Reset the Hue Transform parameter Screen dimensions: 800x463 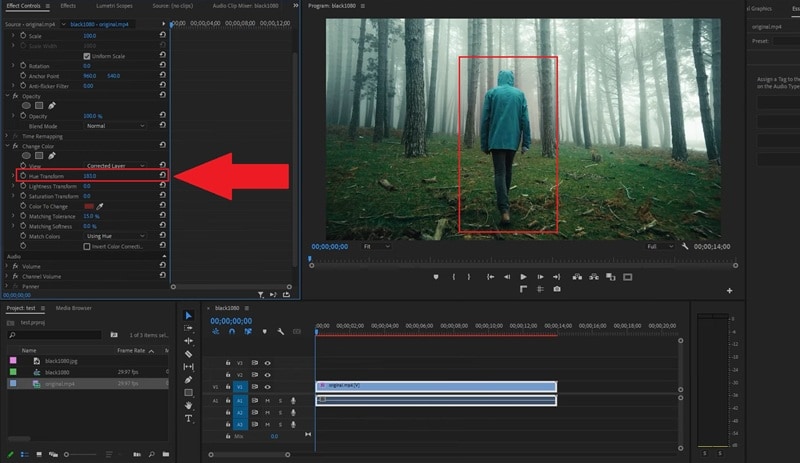click(x=163, y=175)
